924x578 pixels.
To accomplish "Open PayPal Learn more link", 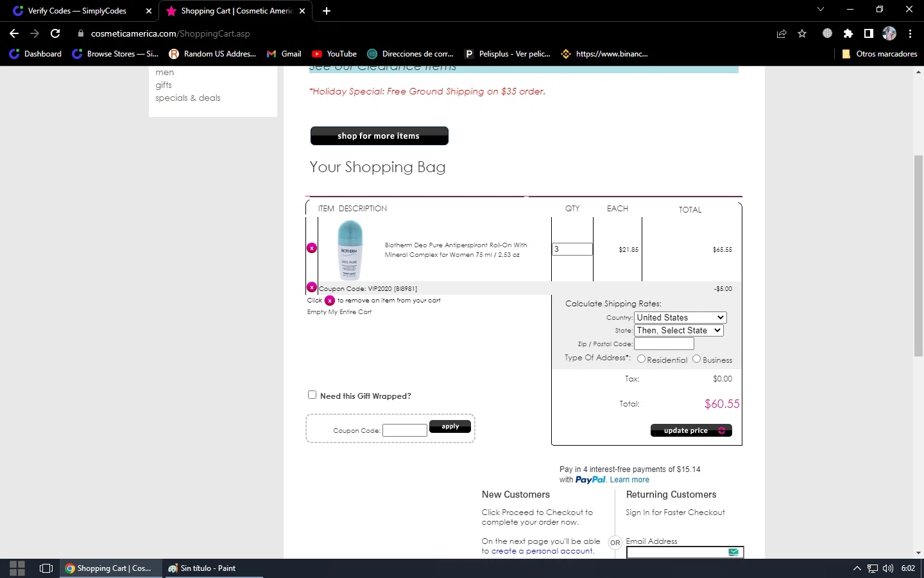I will 629,480.
